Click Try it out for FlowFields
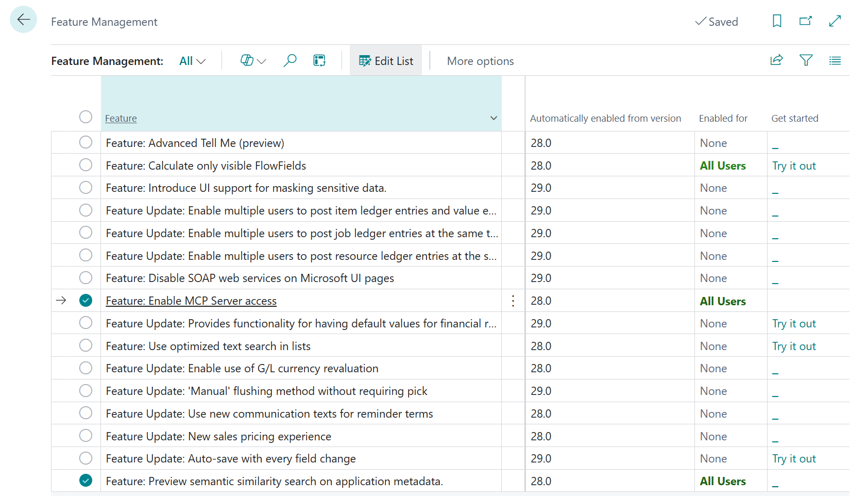The width and height of the screenshot is (868, 496). coord(794,166)
